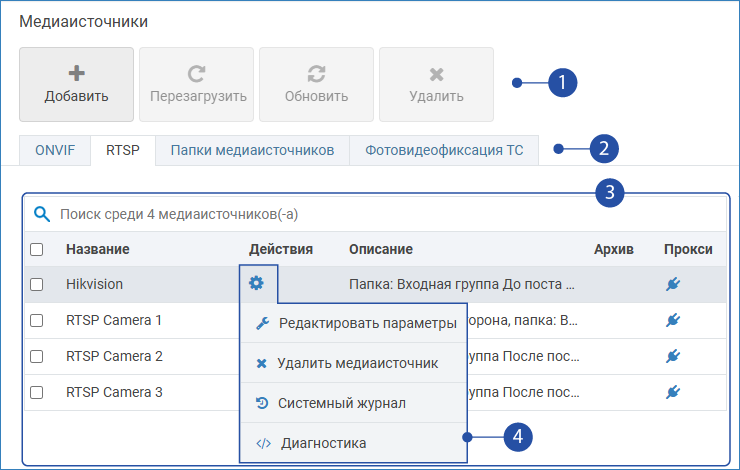Check the RTSP Camera 2 checkbox
Viewport: 740px width, 470px height.
click(37, 356)
